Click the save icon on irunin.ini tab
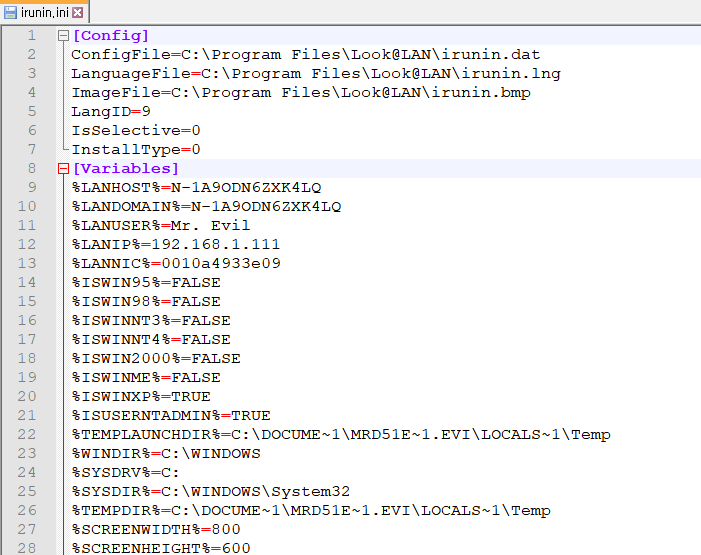 tap(10, 13)
